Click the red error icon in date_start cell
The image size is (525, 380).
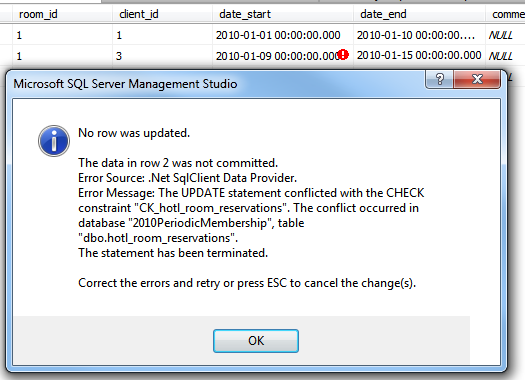(x=343, y=54)
